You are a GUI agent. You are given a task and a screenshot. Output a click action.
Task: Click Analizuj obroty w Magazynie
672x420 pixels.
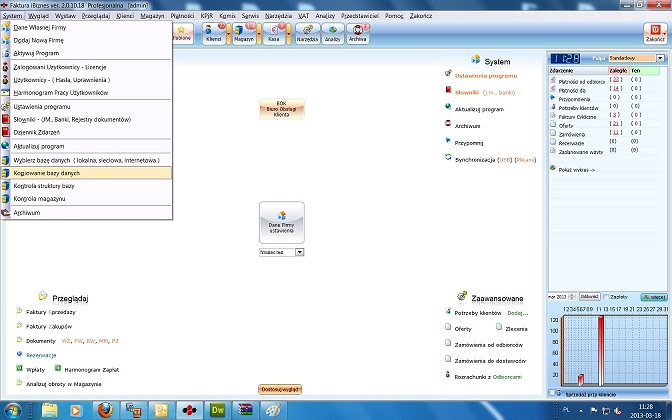pos(64,384)
